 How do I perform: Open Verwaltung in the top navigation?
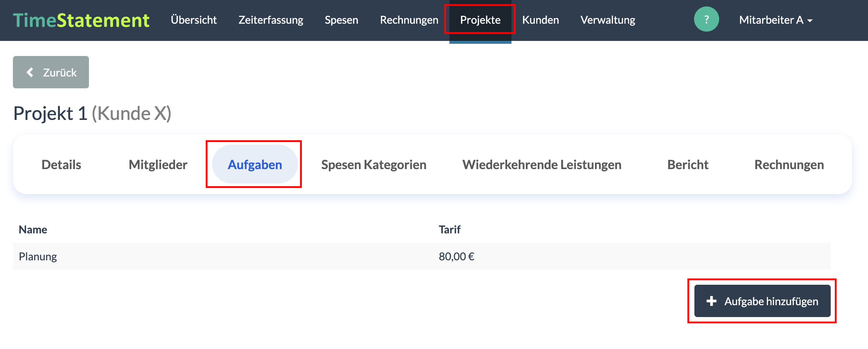click(608, 20)
